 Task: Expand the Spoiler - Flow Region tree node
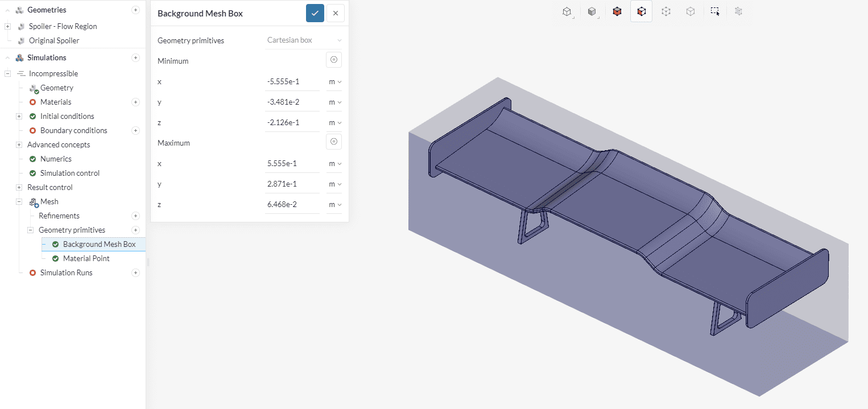[x=7, y=26]
